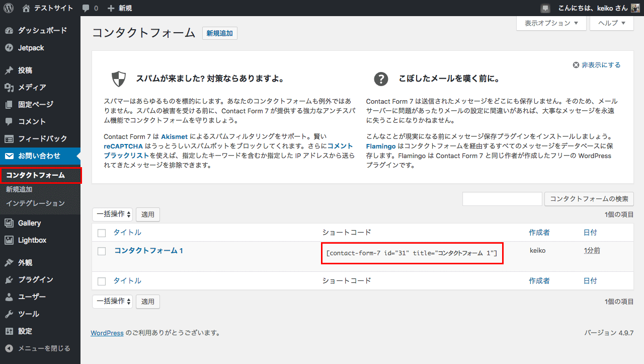Image resolution: width=644 pixels, height=364 pixels.
Task: Click the 投稿 pushpin icon
Action: [9, 70]
